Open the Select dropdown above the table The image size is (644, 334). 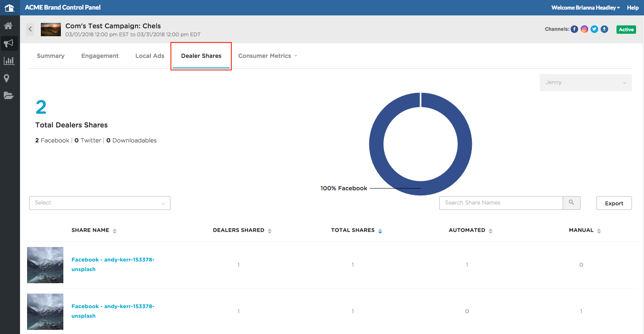pyautogui.click(x=100, y=203)
